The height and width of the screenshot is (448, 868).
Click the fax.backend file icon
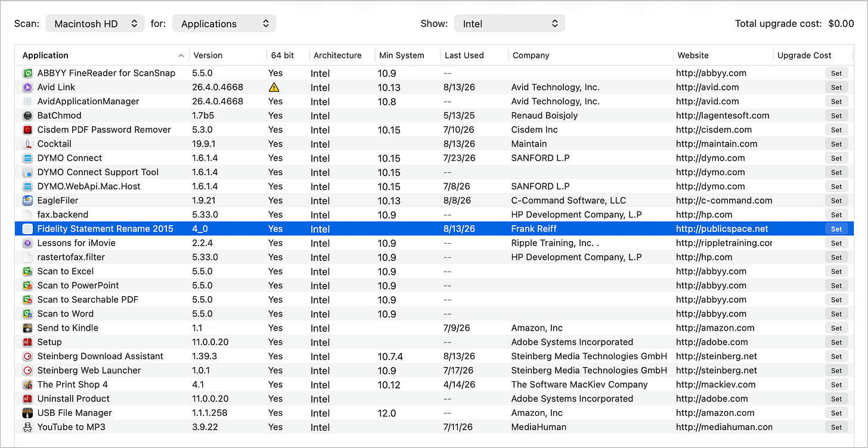(x=27, y=214)
